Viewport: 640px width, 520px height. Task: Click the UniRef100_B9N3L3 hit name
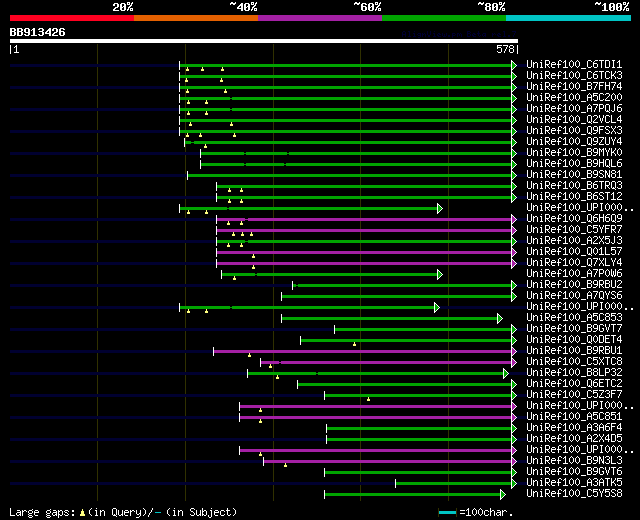coord(574,461)
